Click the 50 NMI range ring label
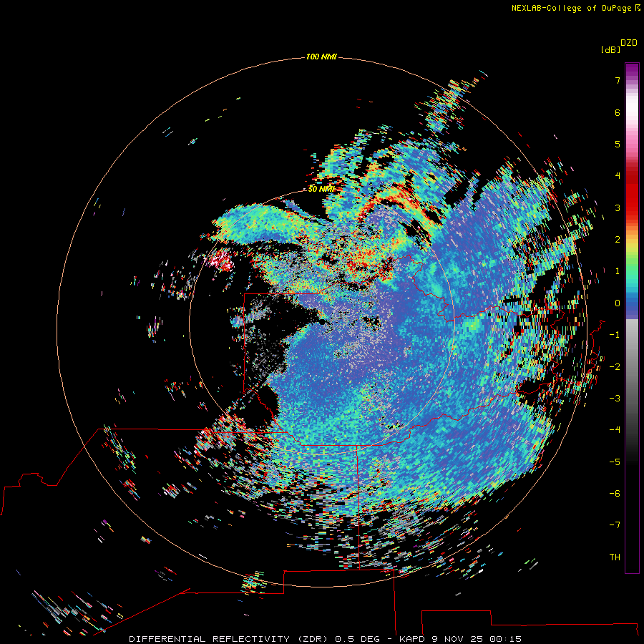Viewport: 644px width, 644px height. point(321,189)
